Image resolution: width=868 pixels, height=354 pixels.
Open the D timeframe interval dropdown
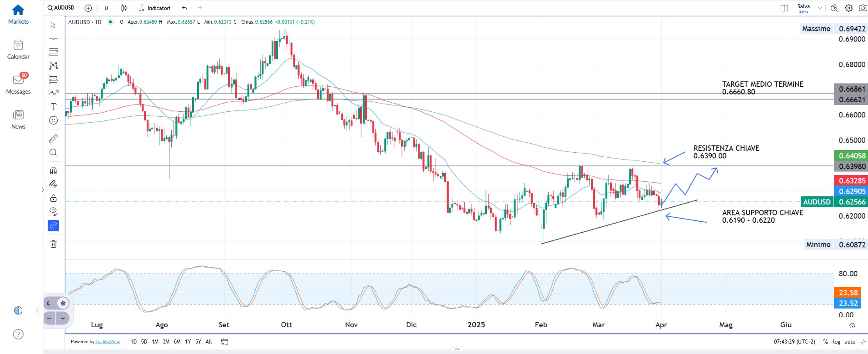click(x=106, y=8)
